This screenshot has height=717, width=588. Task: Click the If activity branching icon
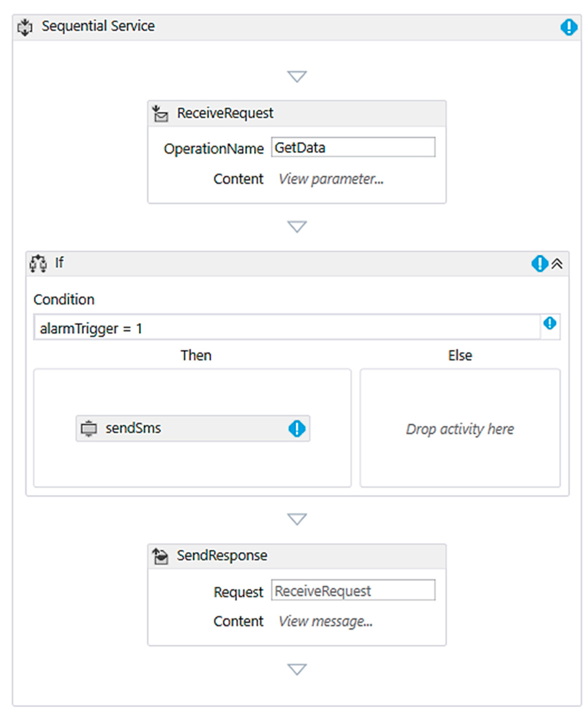(38, 263)
